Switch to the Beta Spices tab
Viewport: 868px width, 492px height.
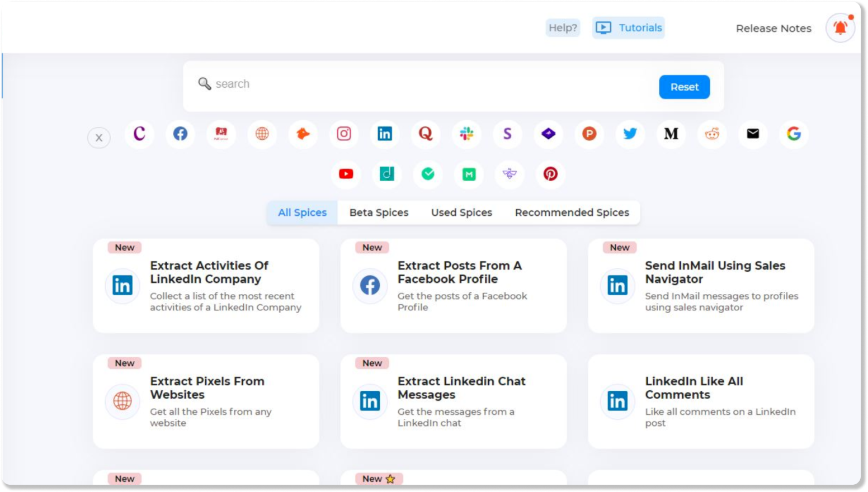(x=379, y=212)
